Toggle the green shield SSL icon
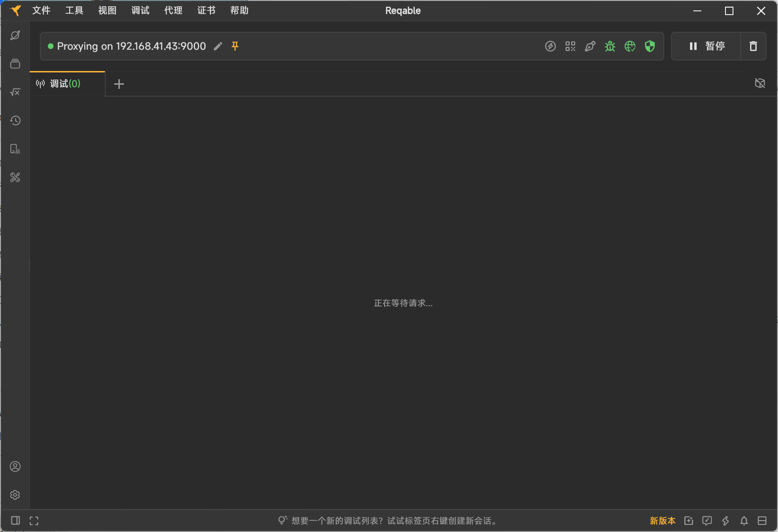Screen dimensions: 778x532 (x=650, y=46)
